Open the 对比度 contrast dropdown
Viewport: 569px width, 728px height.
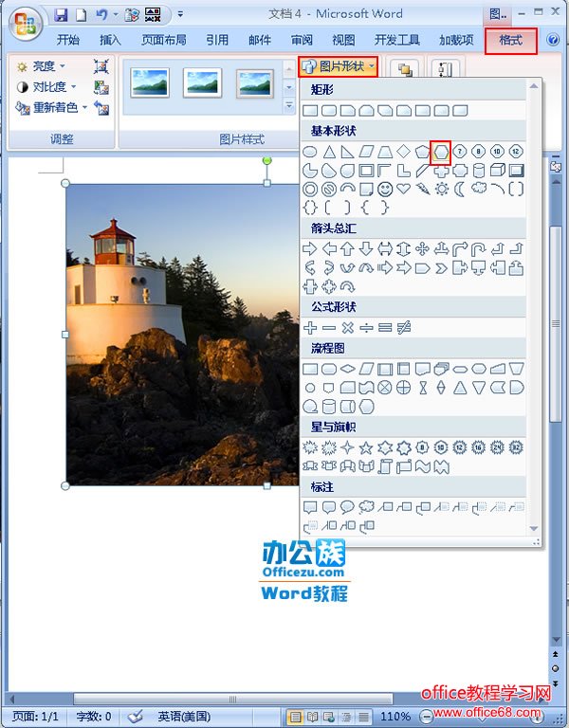[x=46, y=87]
